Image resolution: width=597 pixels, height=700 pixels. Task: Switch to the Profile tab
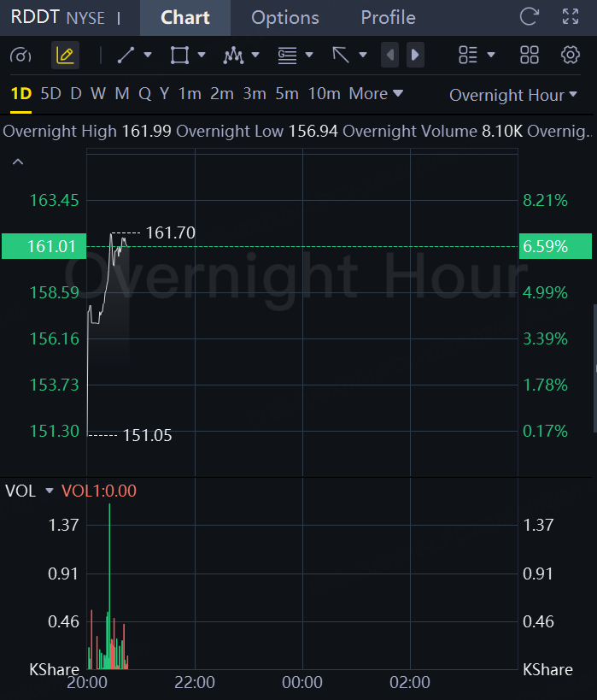(388, 17)
